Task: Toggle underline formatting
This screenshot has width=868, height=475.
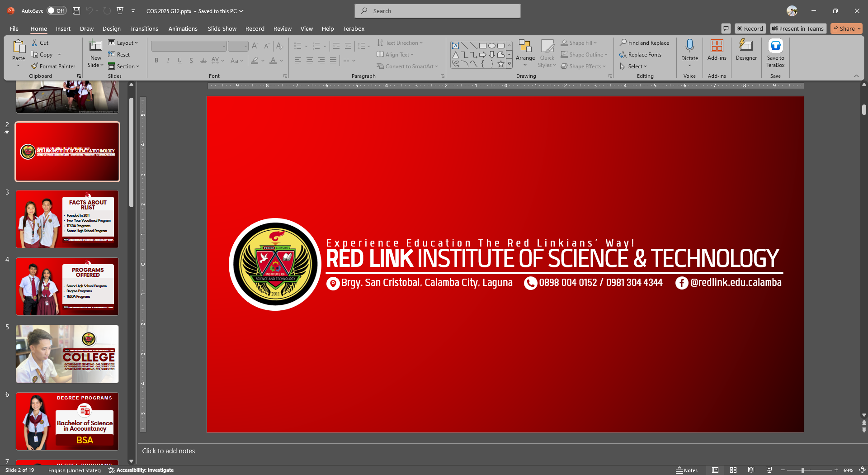Action: [180, 60]
